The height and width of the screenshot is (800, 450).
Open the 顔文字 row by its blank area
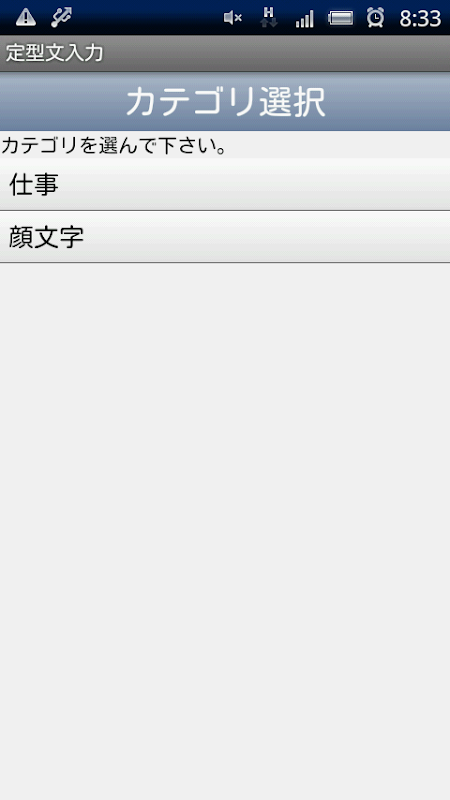click(265, 237)
